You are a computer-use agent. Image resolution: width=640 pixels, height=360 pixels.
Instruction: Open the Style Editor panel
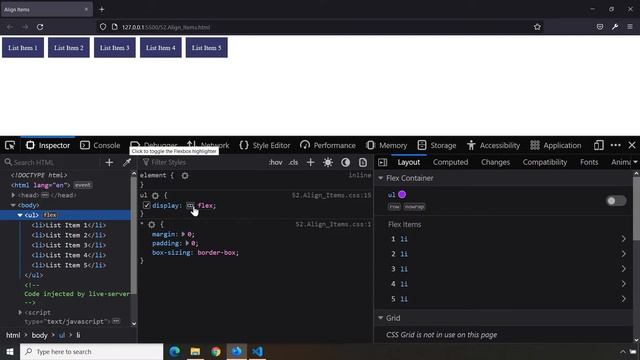[x=265, y=145]
